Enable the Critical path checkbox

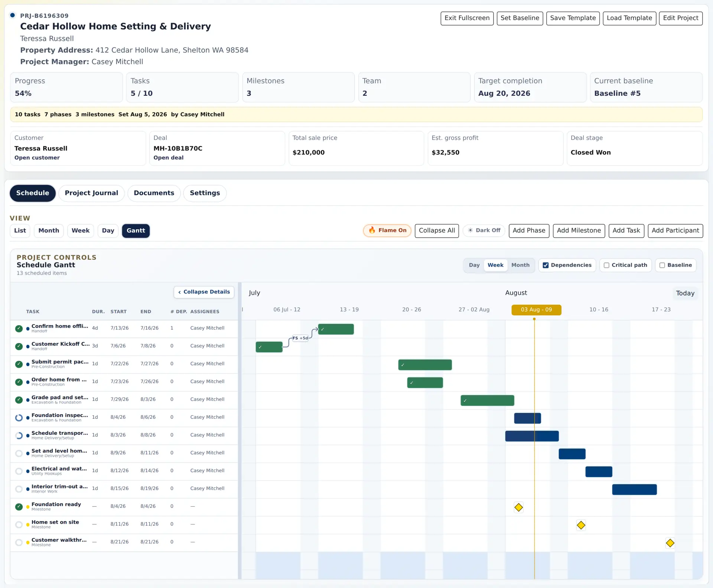pyautogui.click(x=606, y=265)
